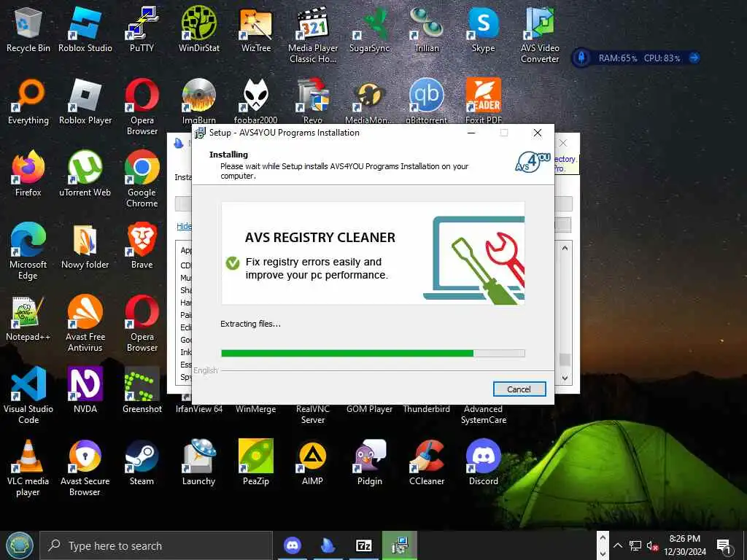Select WinDirStat desktop shortcut
Screen dimensions: 747x560
pos(199,29)
